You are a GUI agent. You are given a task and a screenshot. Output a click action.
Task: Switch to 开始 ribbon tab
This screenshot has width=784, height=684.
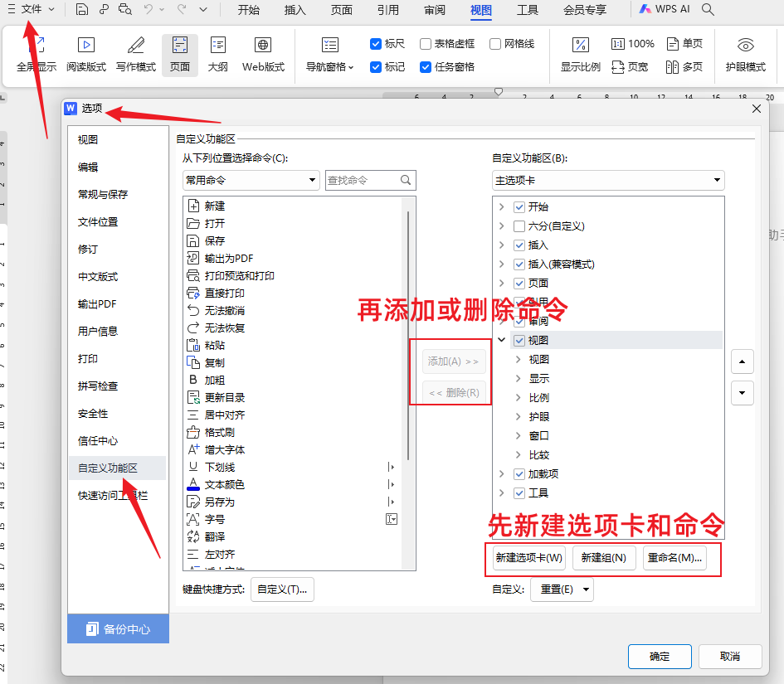pos(249,10)
